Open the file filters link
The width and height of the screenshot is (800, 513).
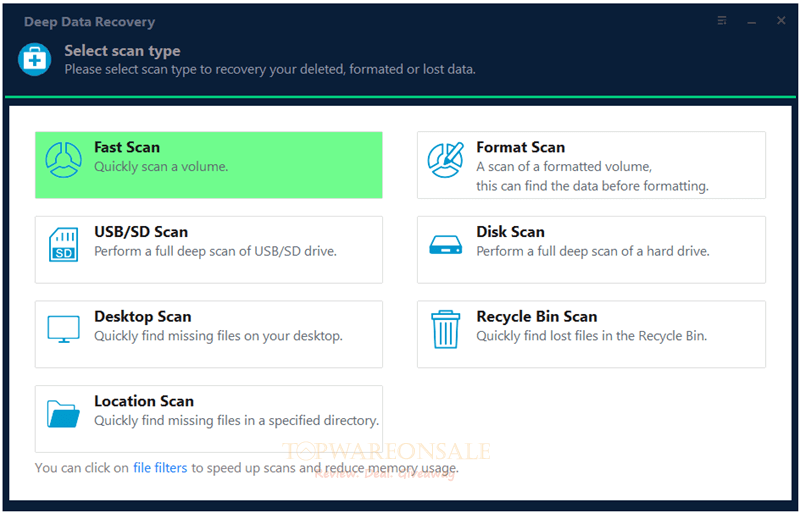160,468
